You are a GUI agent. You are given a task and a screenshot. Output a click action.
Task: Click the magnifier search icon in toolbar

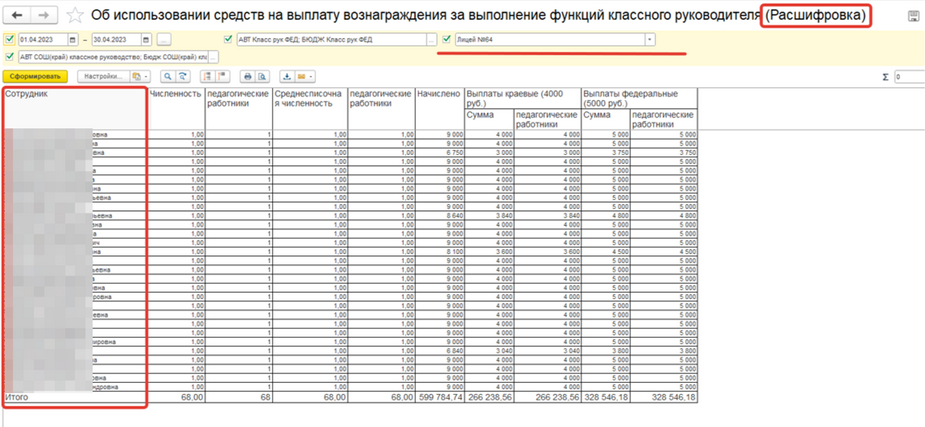tap(168, 76)
